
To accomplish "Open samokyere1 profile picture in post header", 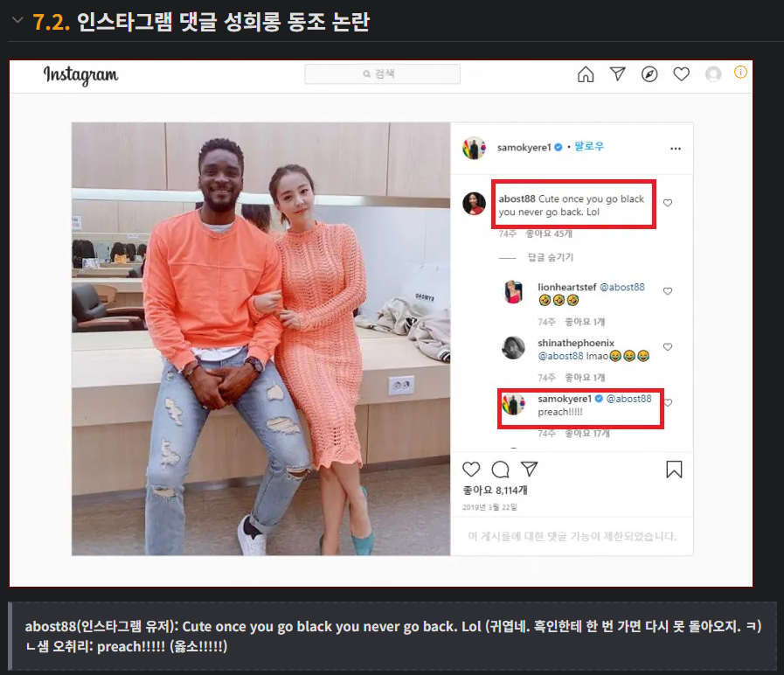I will (x=474, y=148).
